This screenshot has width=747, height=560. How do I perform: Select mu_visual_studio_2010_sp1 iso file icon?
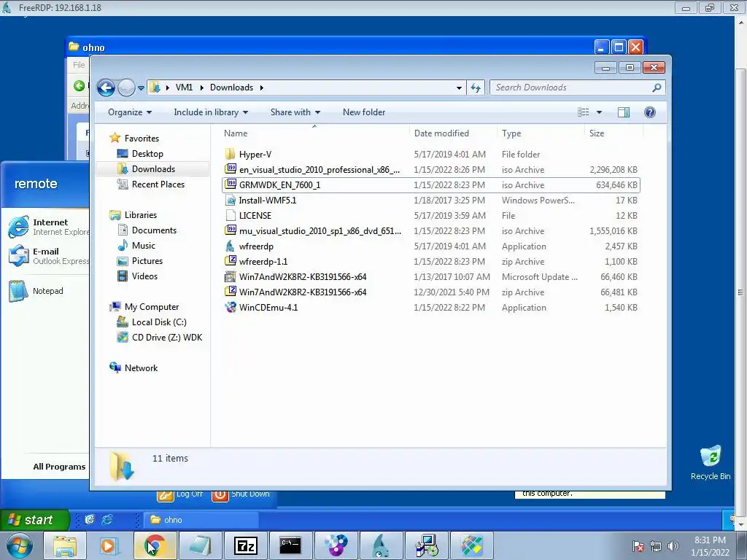pyautogui.click(x=231, y=231)
